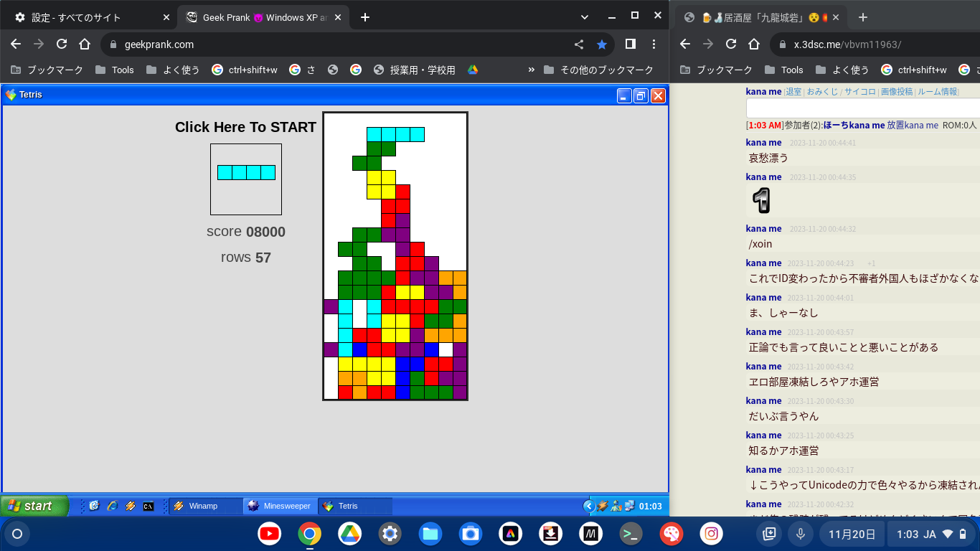Open the ChromeOS launcher circle button

tap(18, 534)
